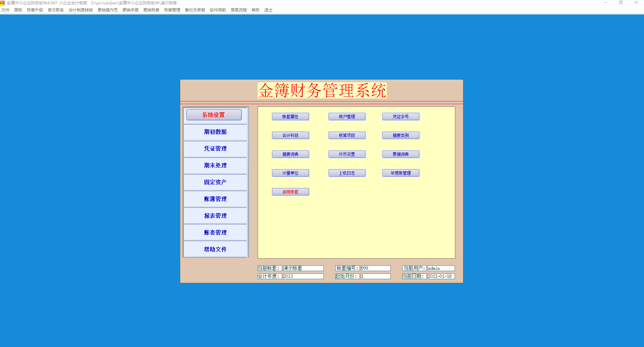Click the 凭证字号 button
The height and width of the screenshot is (347, 644).
[x=401, y=117]
